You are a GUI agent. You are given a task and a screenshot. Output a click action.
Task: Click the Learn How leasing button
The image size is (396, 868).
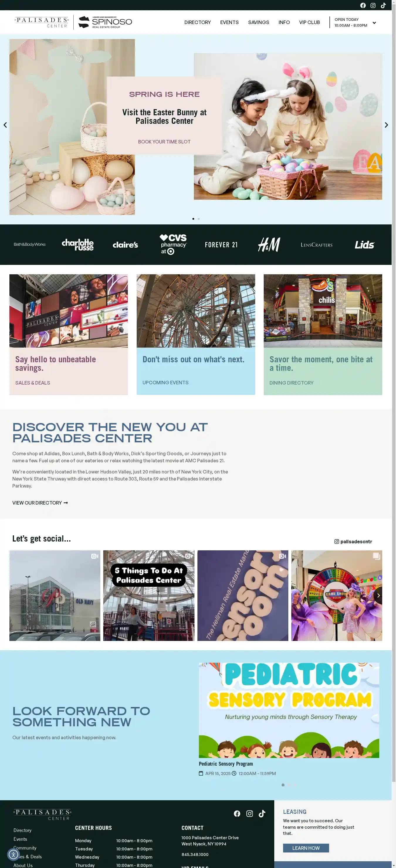(x=306, y=848)
